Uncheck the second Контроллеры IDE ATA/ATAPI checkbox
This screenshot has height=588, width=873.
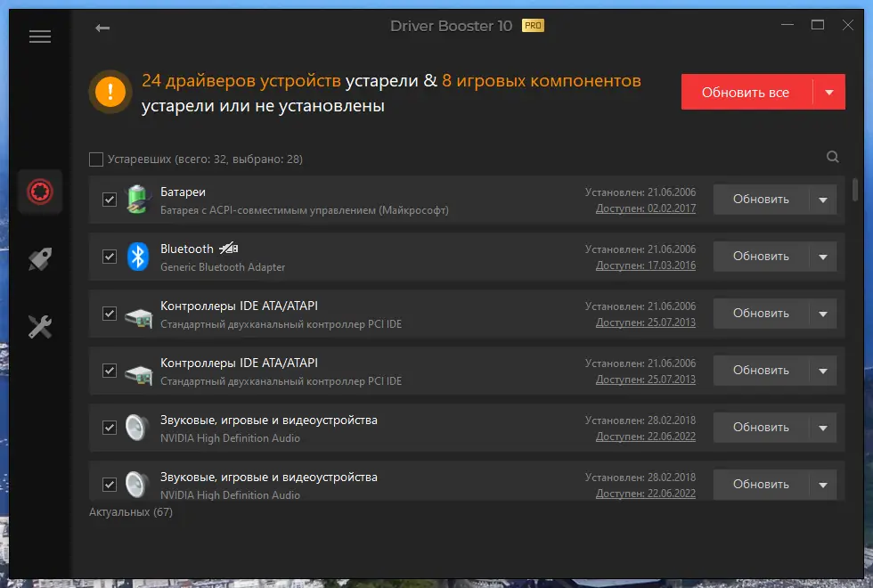pos(109,371)
